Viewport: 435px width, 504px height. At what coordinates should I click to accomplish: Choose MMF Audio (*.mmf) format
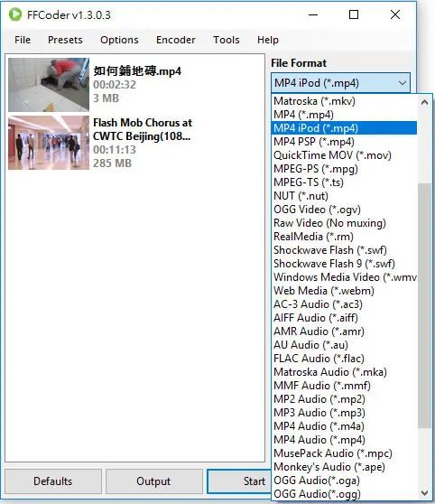click(345, 386)
